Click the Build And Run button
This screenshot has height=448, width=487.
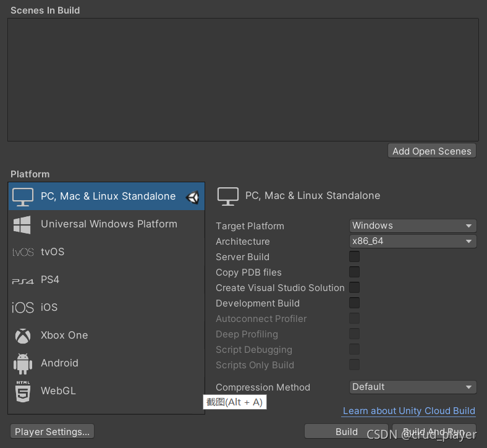point(434,431)
